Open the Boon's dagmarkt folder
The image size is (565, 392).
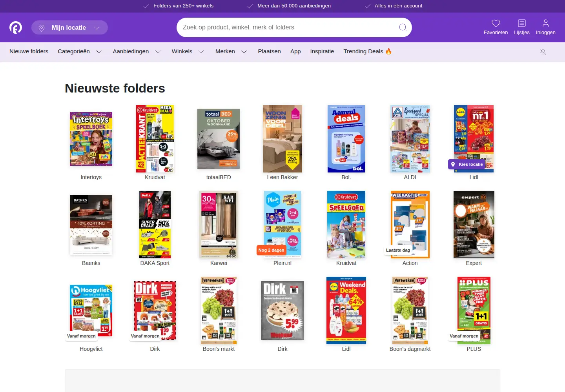pyautogui.click(x=410, y=310)
